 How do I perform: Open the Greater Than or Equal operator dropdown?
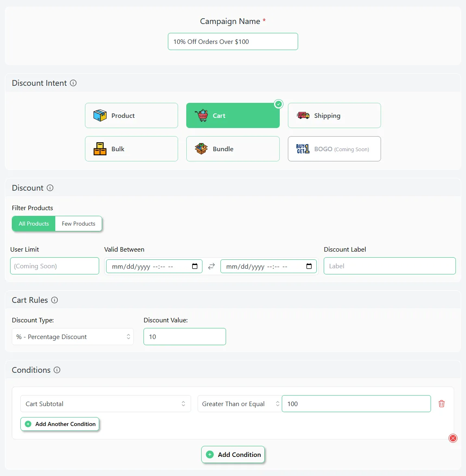240,404
